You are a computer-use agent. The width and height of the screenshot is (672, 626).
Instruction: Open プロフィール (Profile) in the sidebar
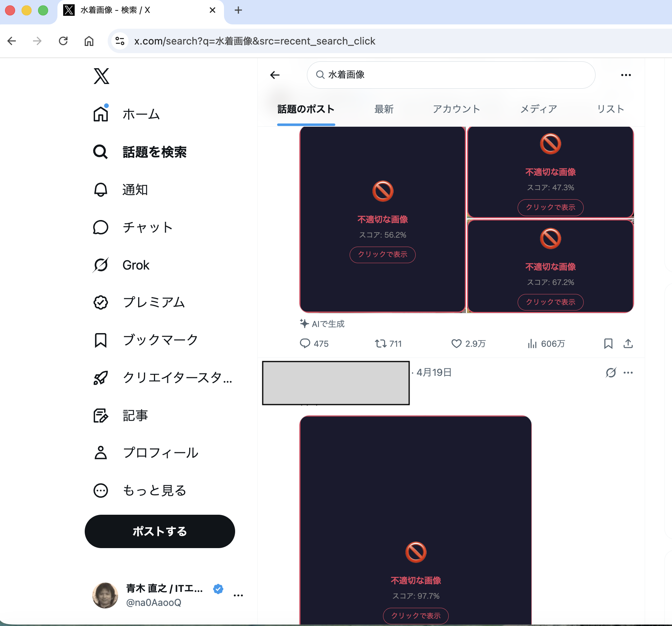coord(146,453)
